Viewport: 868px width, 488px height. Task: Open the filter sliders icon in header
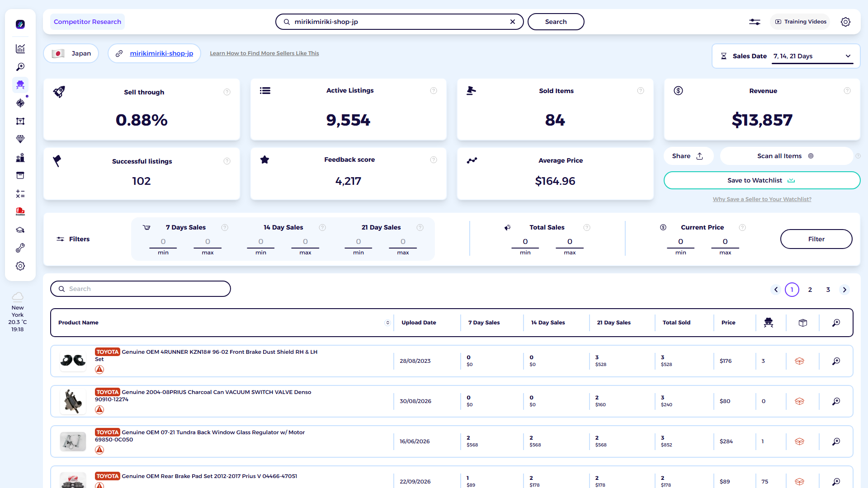(755, 22)
